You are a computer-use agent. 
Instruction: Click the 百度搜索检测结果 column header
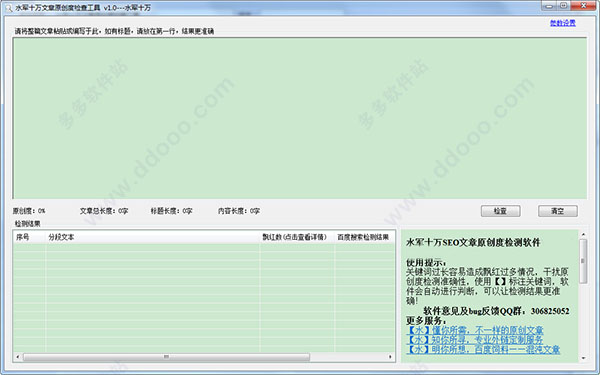(365, 237)
